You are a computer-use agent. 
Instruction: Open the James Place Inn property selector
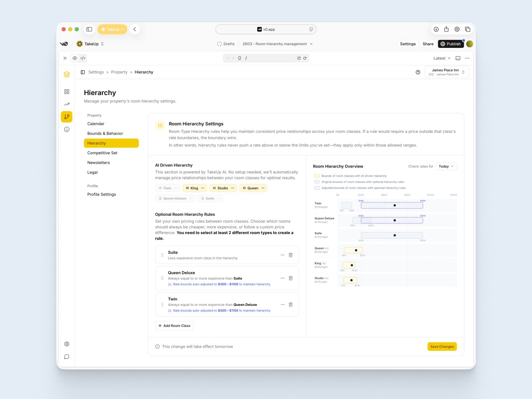point(447,72)
